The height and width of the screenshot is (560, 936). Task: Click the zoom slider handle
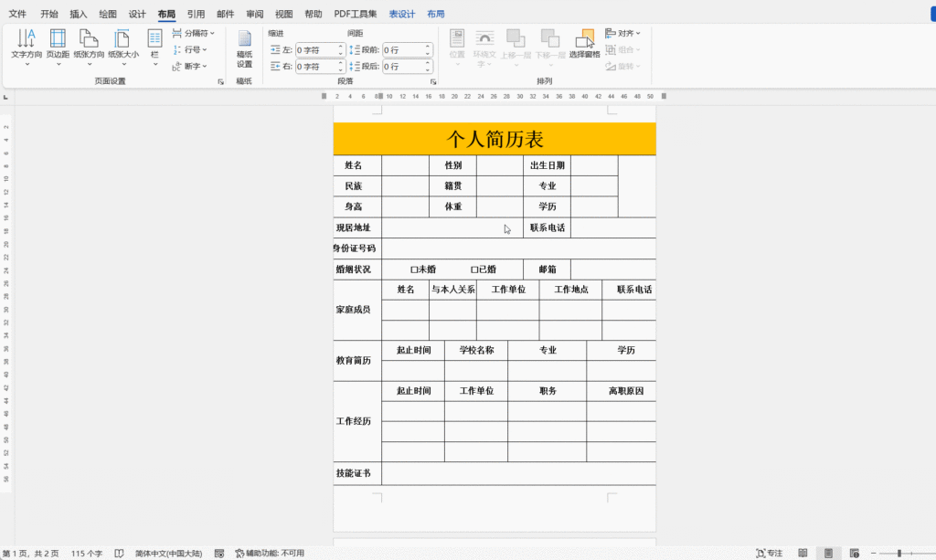click(x=899, y=554)
